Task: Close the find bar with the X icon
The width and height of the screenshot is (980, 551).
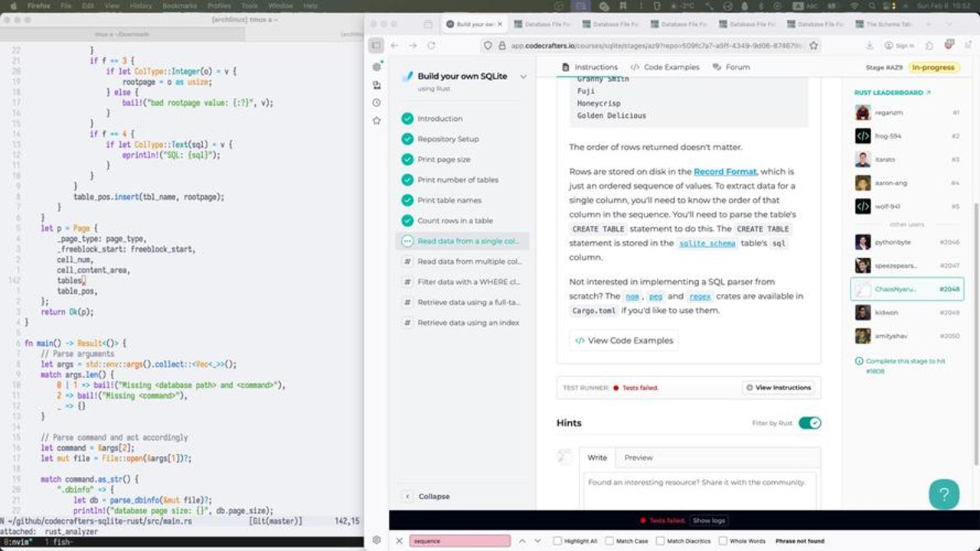Action: click(x=399, y=540)
